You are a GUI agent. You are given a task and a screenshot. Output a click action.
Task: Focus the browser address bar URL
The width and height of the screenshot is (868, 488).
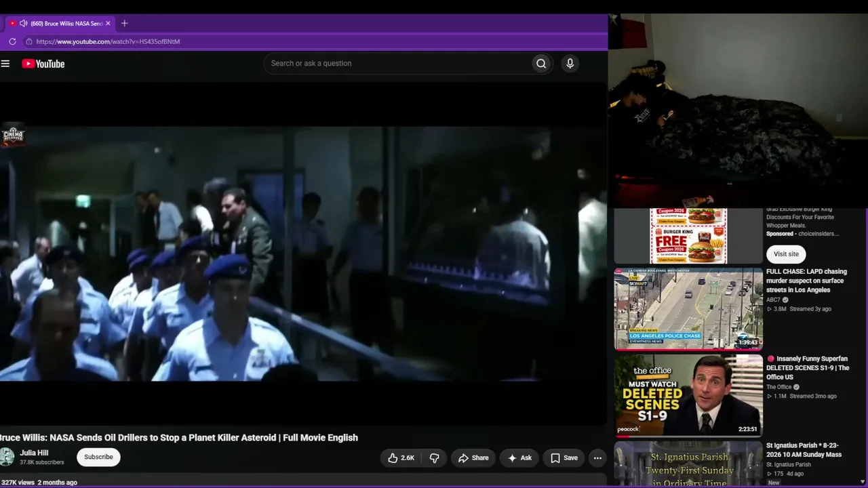coord(108,41)
